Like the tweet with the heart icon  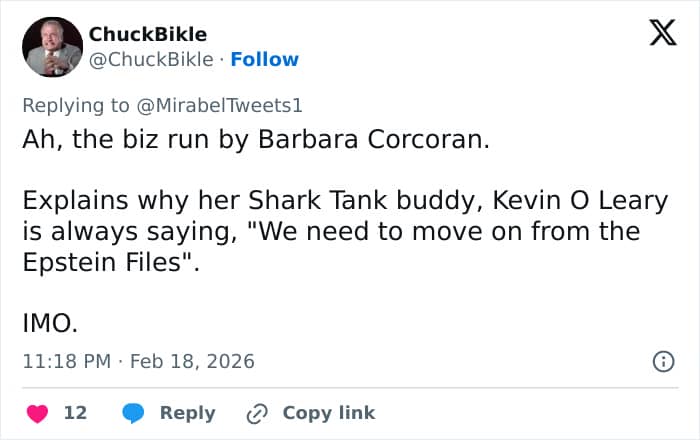click(x=37, y=412)
